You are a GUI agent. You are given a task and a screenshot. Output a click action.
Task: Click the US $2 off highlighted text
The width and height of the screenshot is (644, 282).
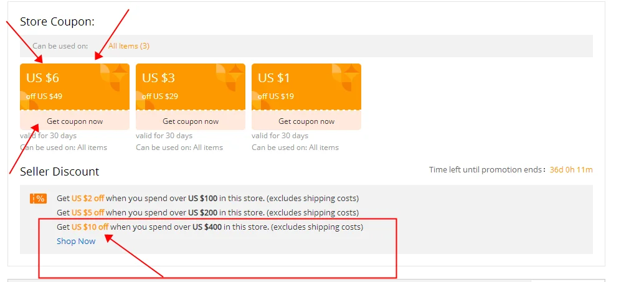point(87,198)
